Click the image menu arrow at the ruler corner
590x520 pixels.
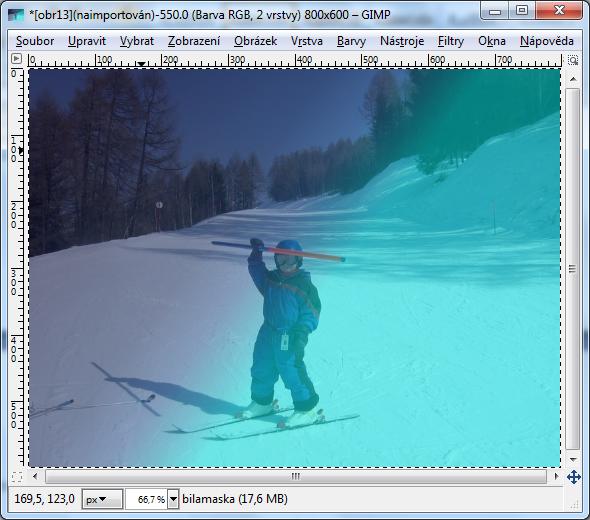pos(17,59)
